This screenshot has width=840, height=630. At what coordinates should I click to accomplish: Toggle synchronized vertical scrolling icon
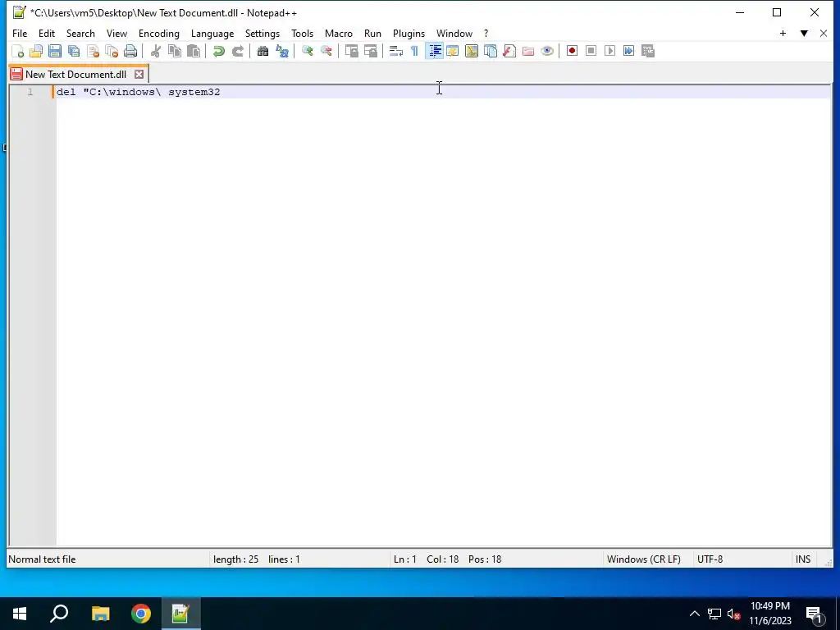tap(351, 51)
